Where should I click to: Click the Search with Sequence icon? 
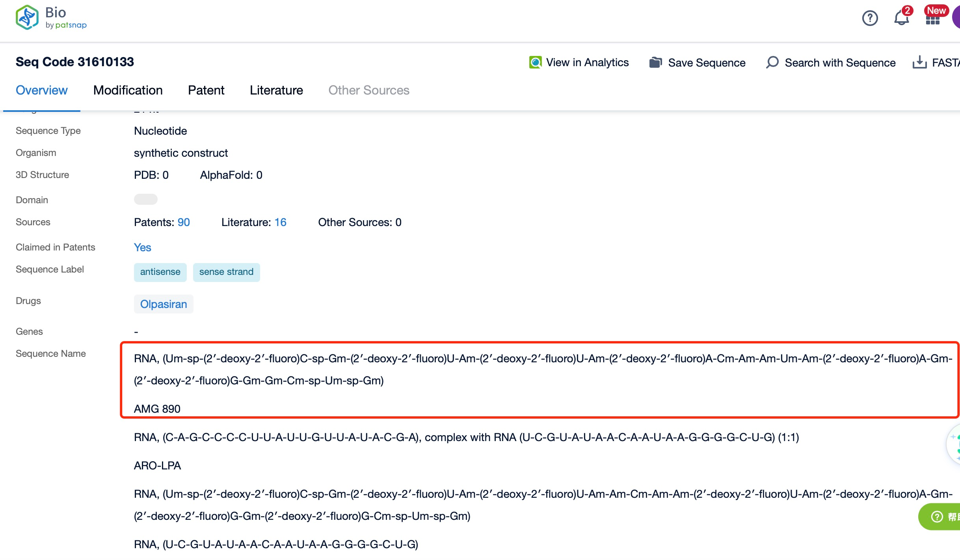[772, 62]
